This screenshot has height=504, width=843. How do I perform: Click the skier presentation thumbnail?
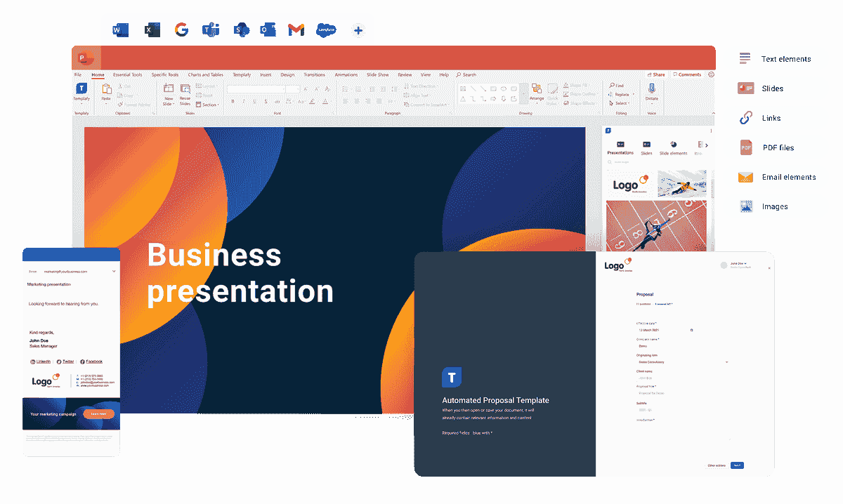(681, 183)
